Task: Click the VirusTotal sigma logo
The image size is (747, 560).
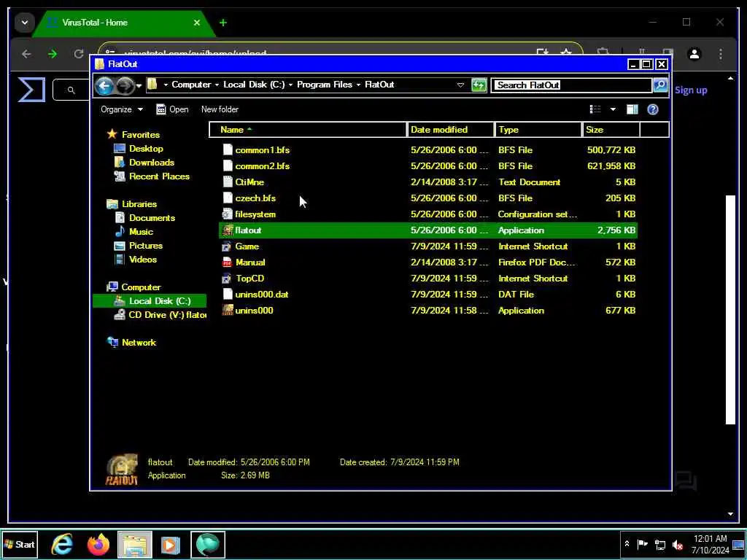Action: pos(31,90)
